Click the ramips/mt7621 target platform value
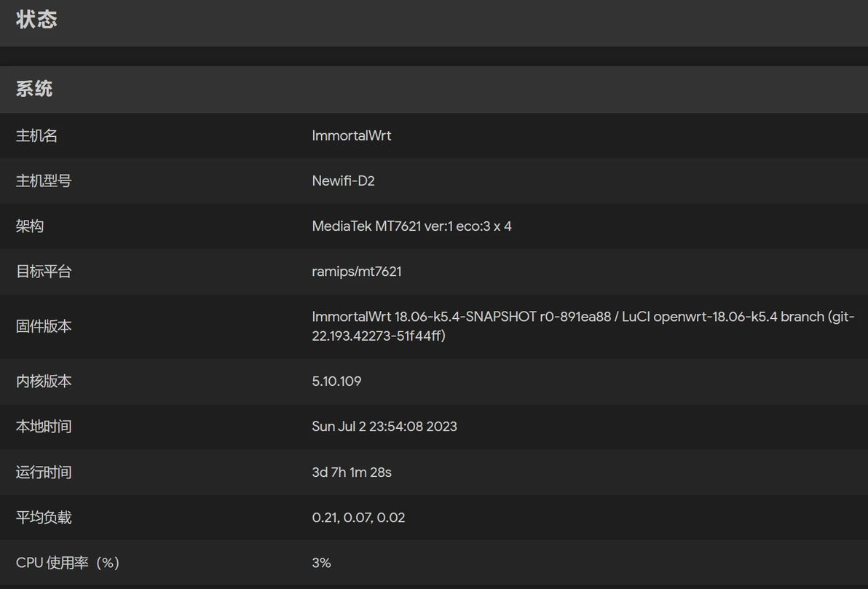Image resolution: width=868 pixels, height=589 pixels. pos(357,272)
